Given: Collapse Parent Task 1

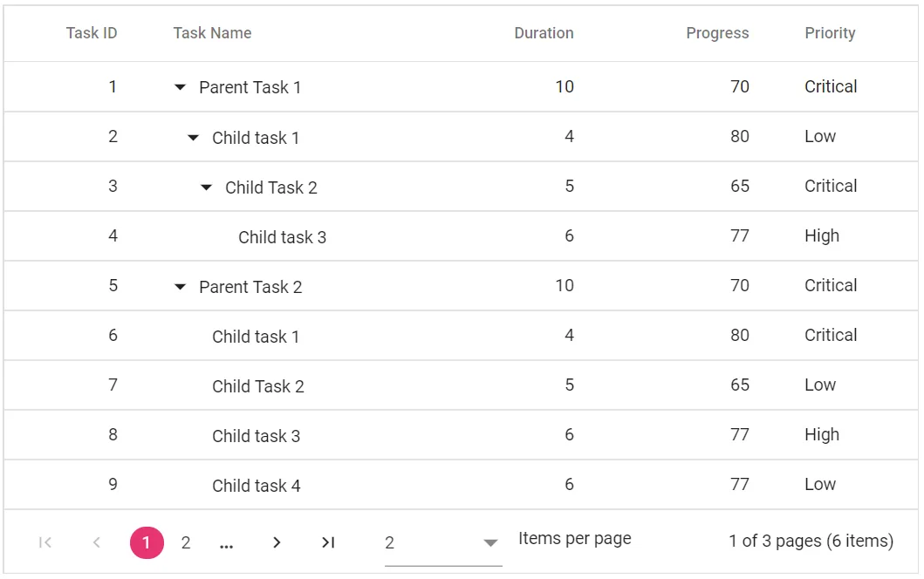Looking at the screenshot, I should click(x=180, y=86).
